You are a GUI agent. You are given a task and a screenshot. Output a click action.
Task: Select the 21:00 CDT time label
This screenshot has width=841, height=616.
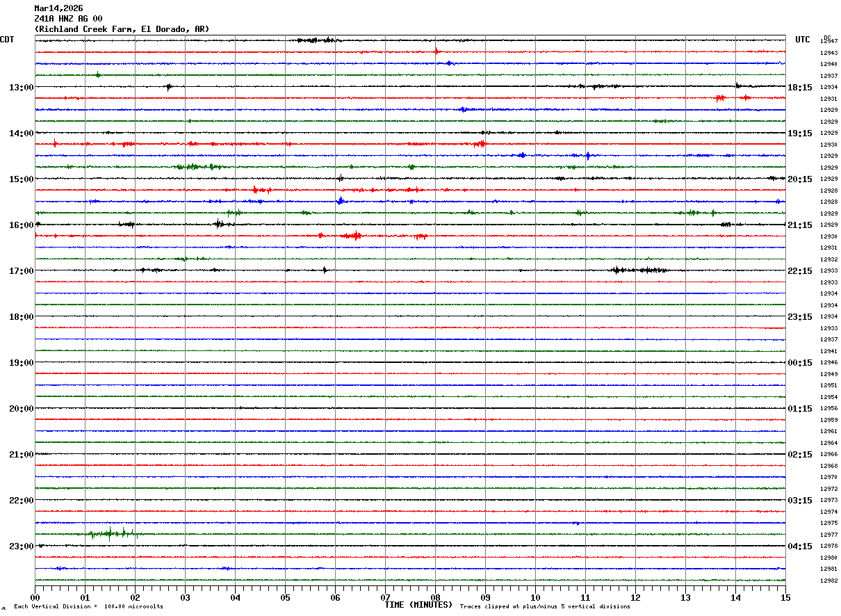(21, 454)
